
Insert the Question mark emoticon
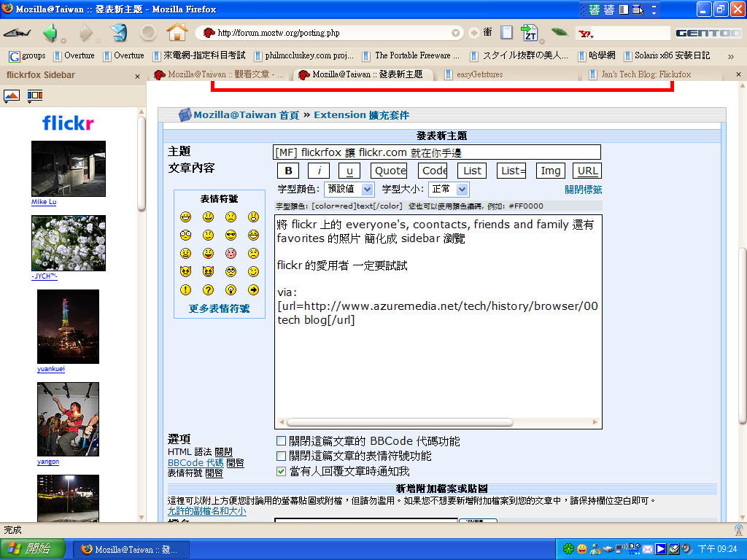(208, 289)
